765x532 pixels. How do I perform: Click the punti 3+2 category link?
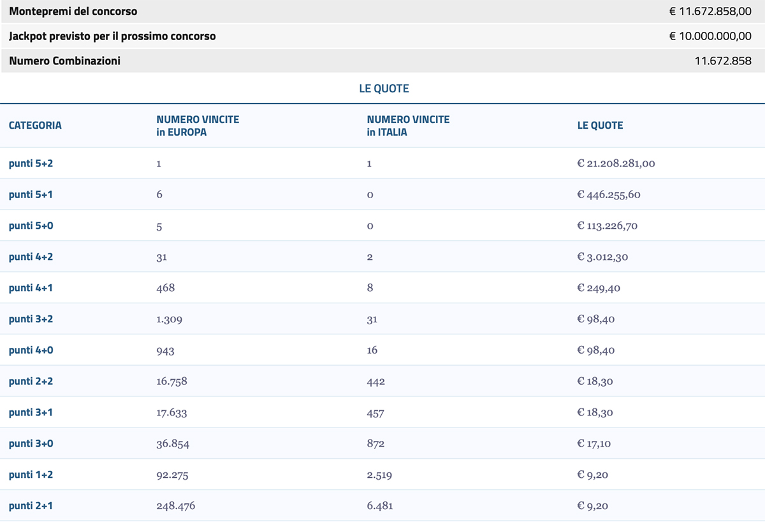coord(31,319)
